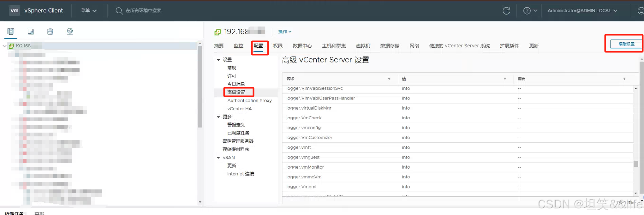Screen dimensions: 644x215
Task: Click the inventory tree scrollbar thumb
Action: point(200,87)
